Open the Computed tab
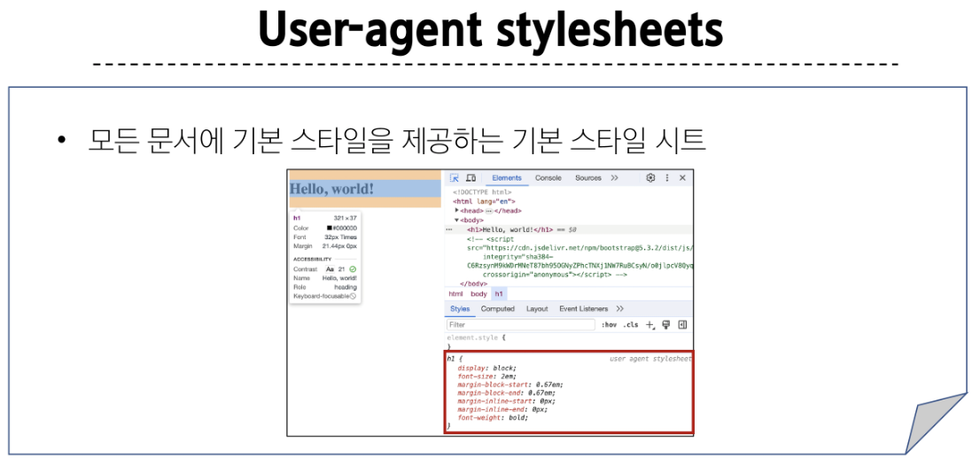980x466 pixels. click(497, 308)
